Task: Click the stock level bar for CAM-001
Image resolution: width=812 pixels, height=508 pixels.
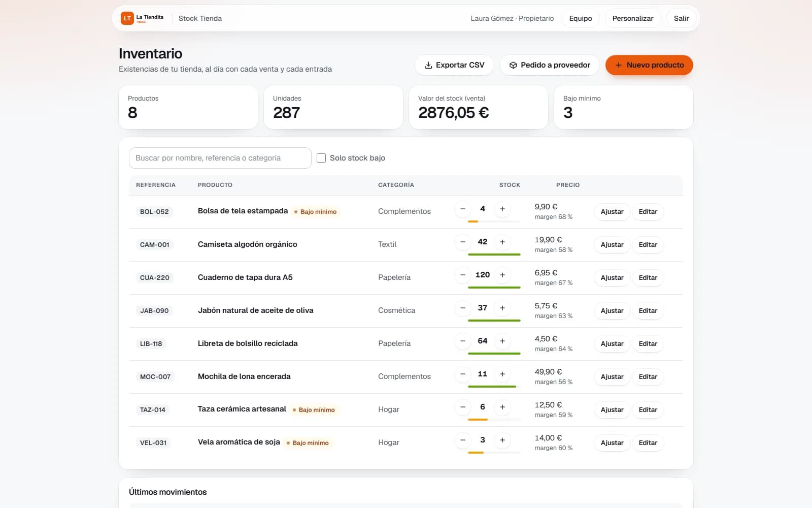Action: [x=494, y=254]
